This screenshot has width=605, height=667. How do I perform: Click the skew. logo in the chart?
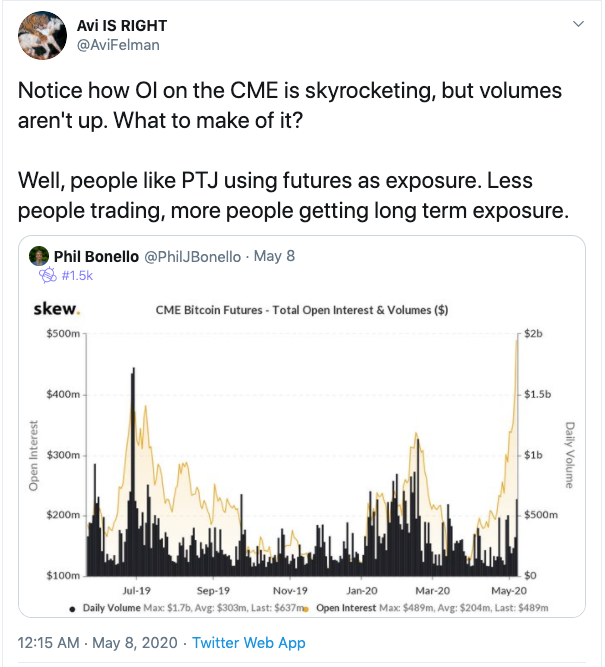coord(57,309)
